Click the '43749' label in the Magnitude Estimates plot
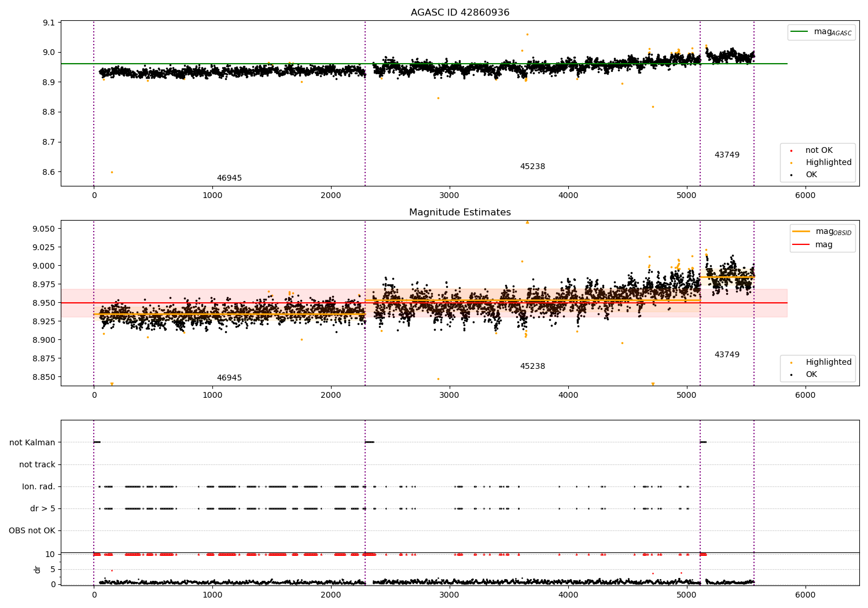 pyautogui.click(x=727, y=355)
